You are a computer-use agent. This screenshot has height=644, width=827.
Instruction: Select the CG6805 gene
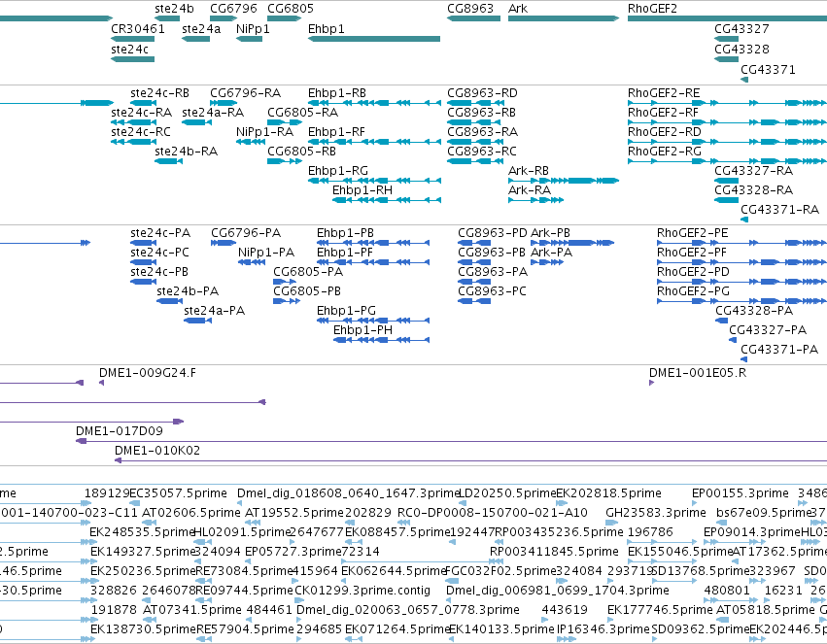(x=284, y=18)
